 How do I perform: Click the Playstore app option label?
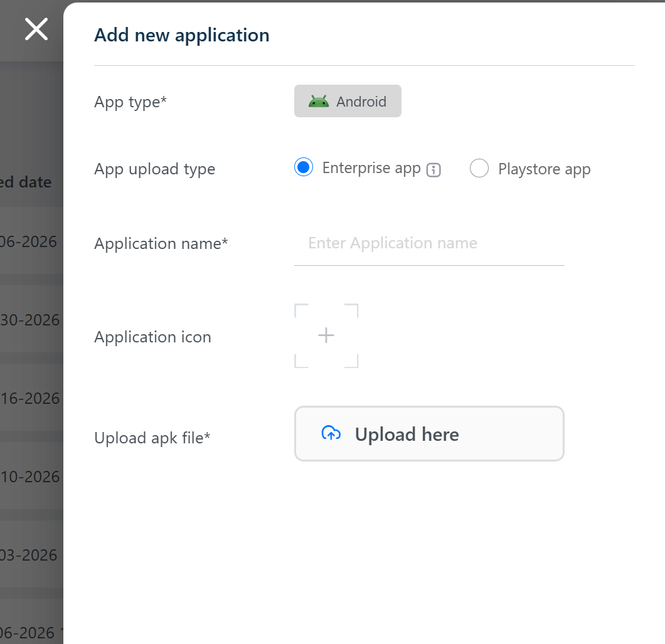coord(544,169)
